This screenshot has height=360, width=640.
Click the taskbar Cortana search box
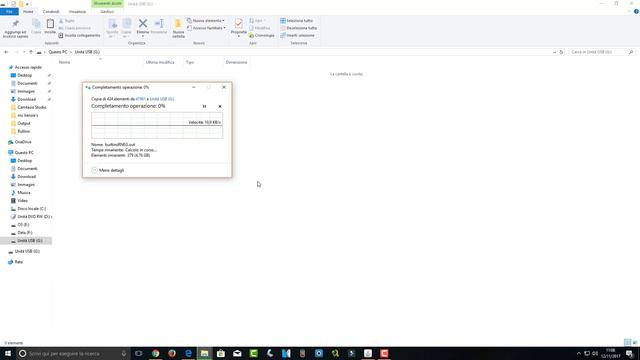pos(73,353)
